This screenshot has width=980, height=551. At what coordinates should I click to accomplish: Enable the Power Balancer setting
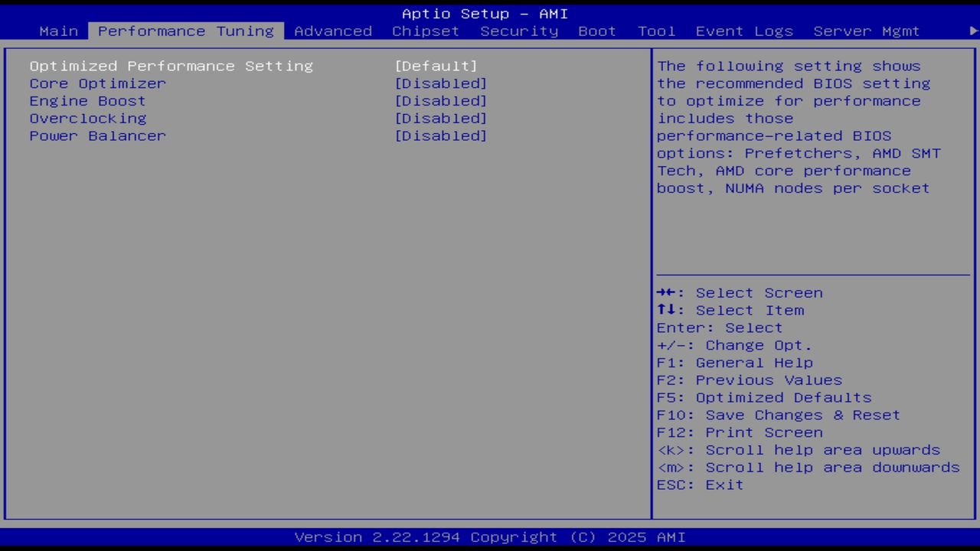(x=441, y=136)
